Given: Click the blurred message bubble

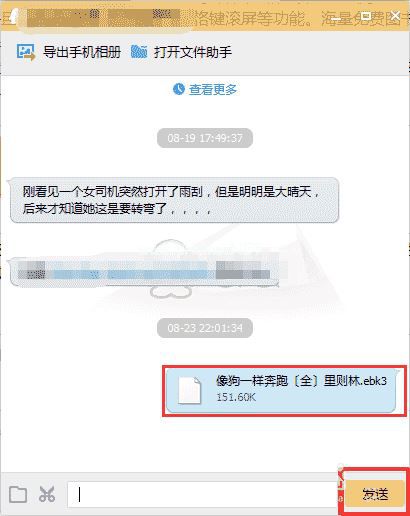Looking at the screenshot, I should [x=144, y=269].
